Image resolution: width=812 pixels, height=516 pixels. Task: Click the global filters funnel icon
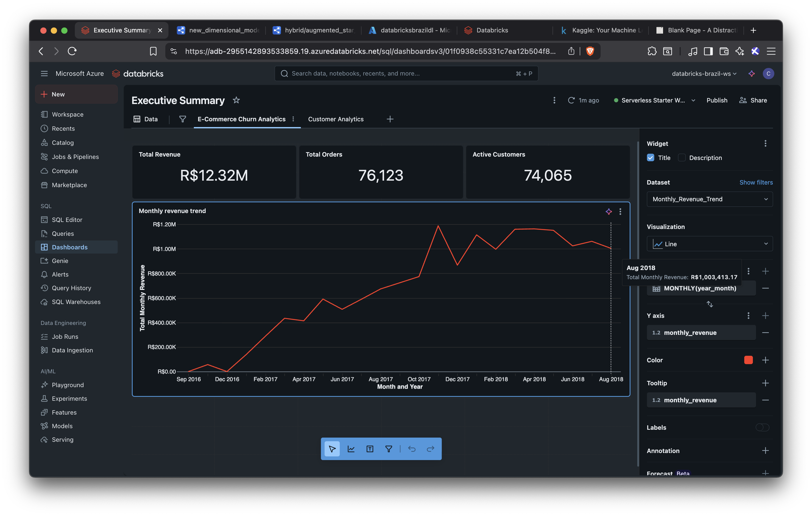182,119
